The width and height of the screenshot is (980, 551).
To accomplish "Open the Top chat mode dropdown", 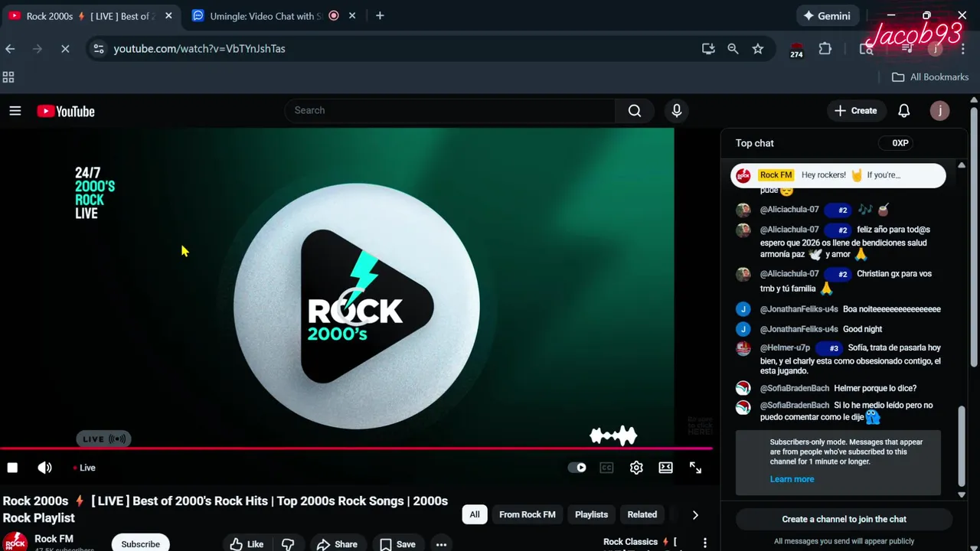I will click(x=755, y=143).
